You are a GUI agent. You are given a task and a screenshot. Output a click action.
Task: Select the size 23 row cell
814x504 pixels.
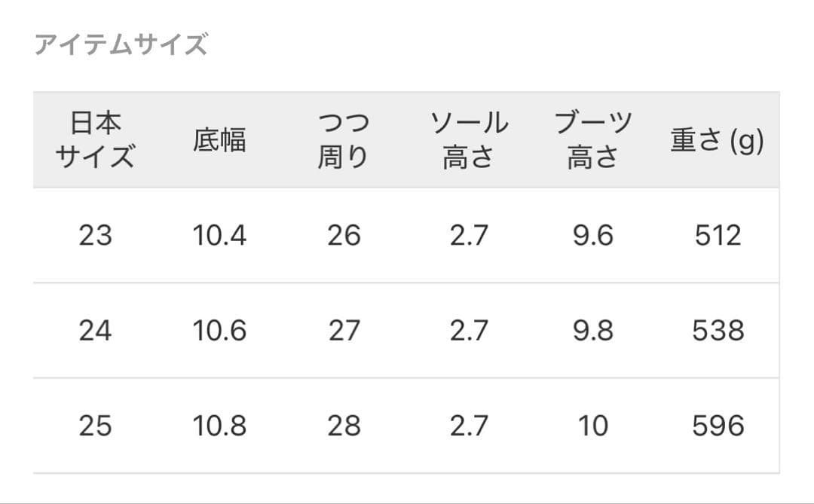[x=95, y=236]
